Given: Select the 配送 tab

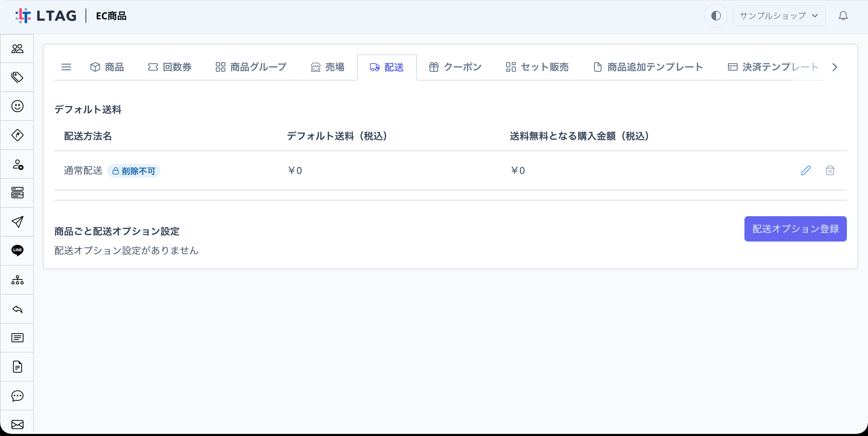Looking at the screenshot, I should pos(387,68).
